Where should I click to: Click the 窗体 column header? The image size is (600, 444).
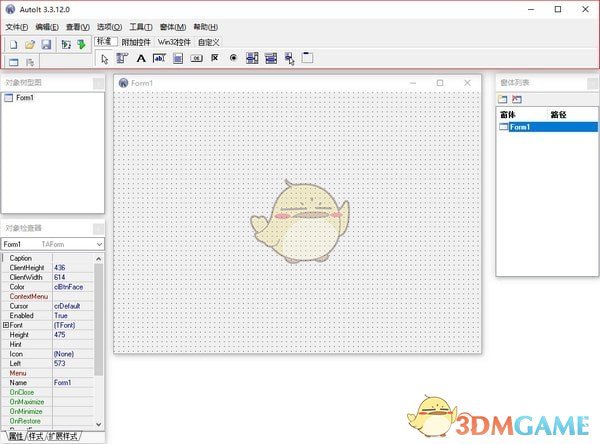click(508, 114)
